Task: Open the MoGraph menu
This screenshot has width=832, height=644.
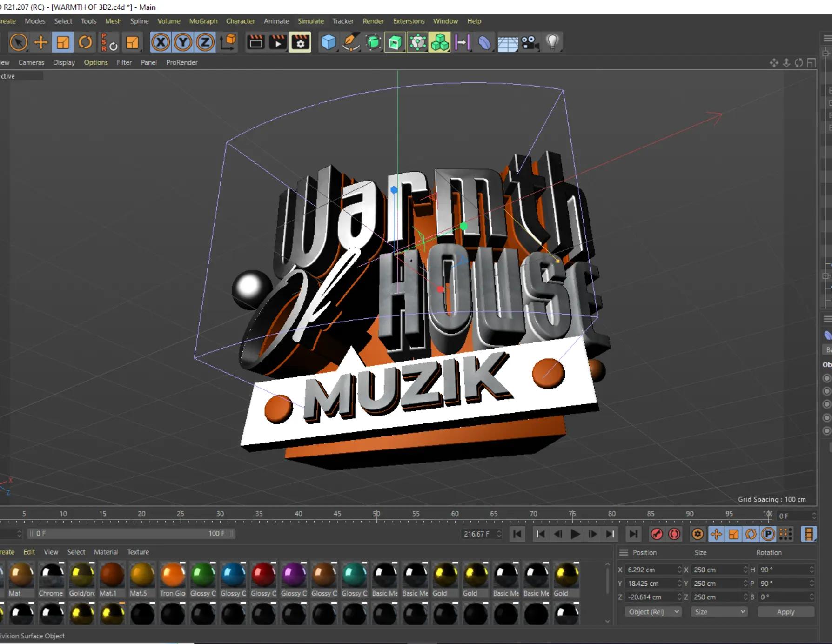Action: tap(203, 21)
